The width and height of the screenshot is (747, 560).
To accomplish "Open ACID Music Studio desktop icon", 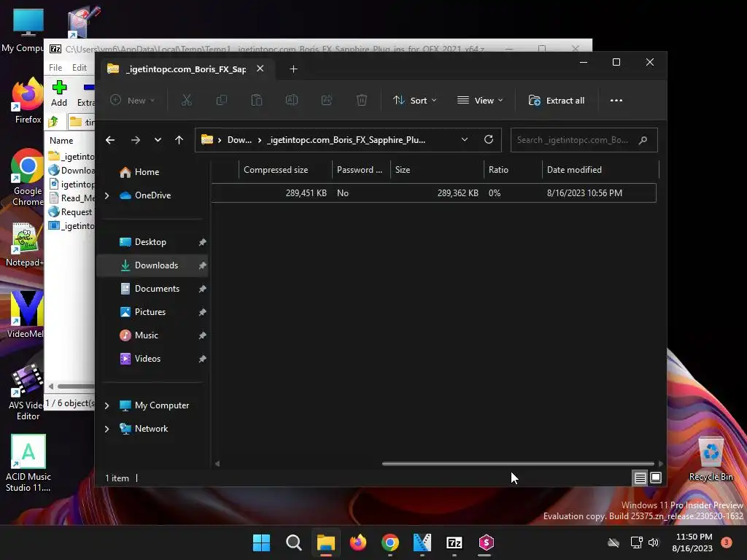I will click(28, 463).
